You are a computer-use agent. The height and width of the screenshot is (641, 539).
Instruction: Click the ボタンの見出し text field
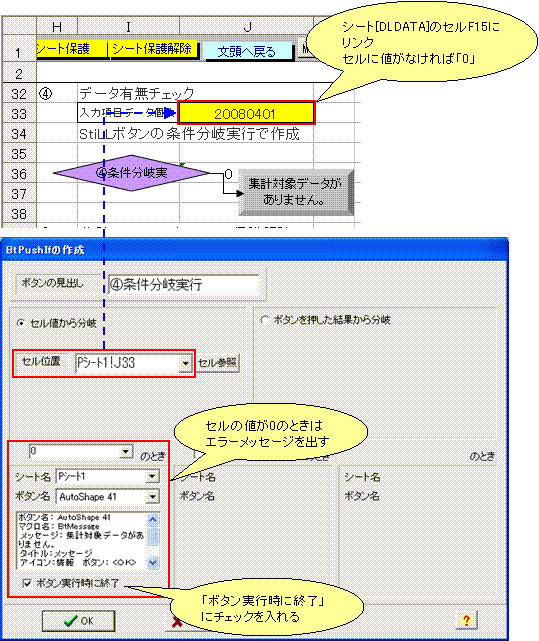184,284
